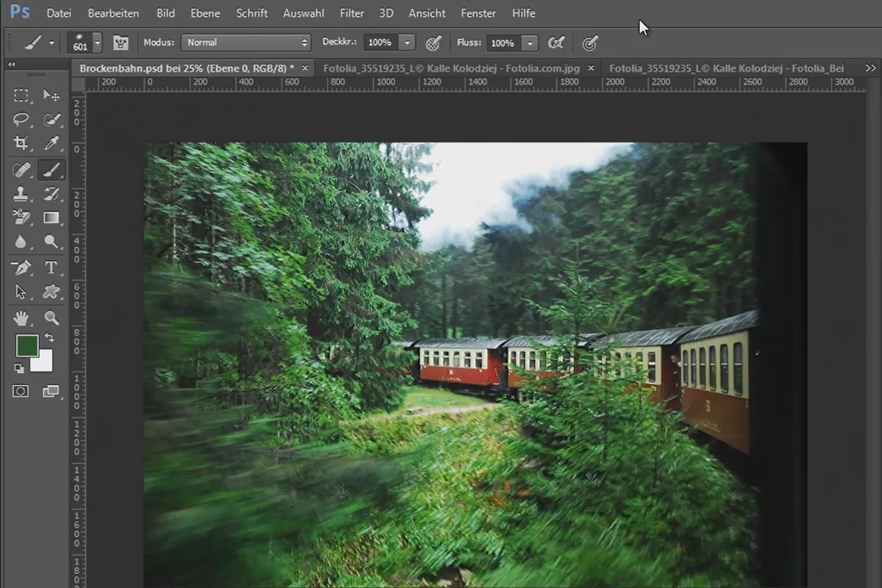The height and width of the screenshot is (588, 882).
Task: Open the Datei menu
Action: [59, 13]
